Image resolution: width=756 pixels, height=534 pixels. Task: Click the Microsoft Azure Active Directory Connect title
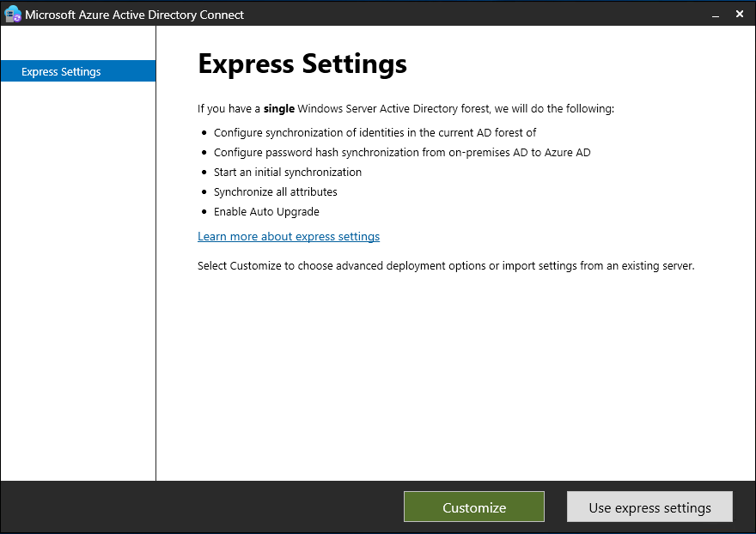tap(135, 15)
